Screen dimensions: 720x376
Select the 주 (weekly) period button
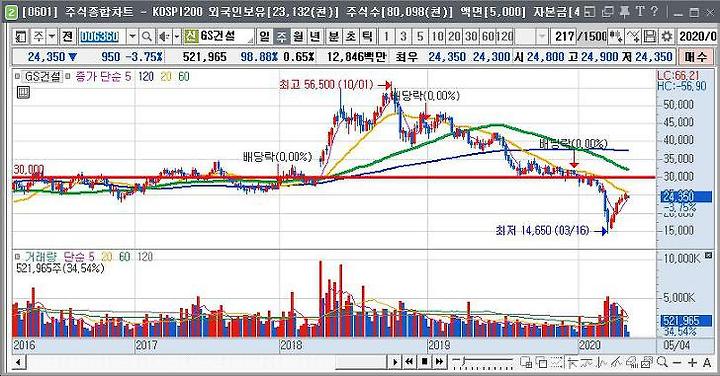281,36
